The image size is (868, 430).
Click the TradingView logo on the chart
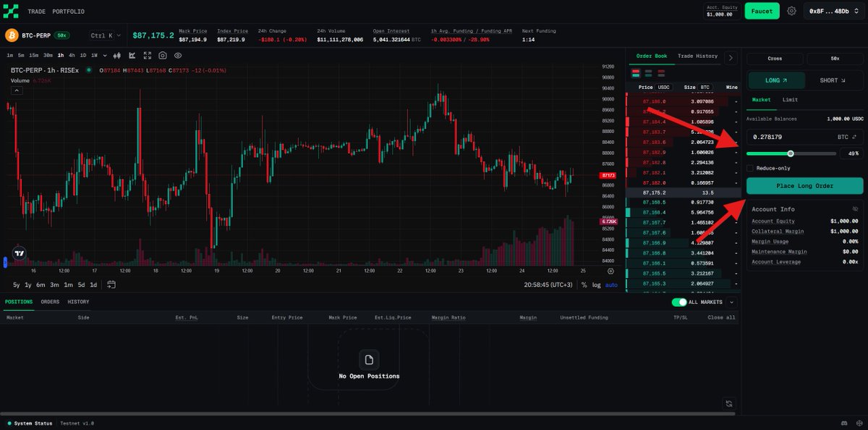coord(20,253)
